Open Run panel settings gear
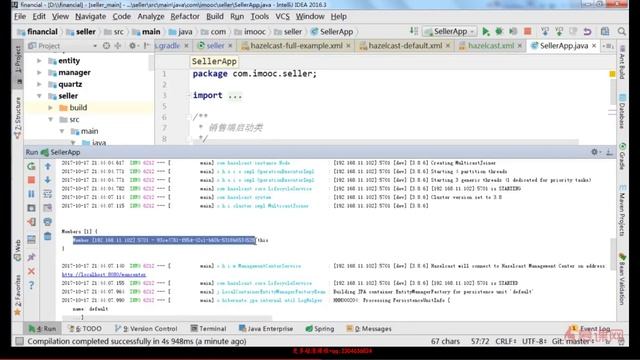 [x=595, y=152]
